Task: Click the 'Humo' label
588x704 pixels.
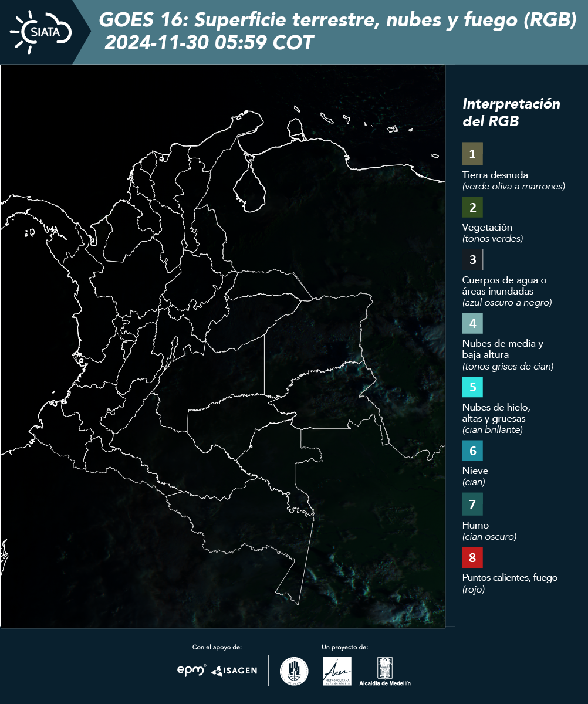Action: click(x=475, y=525)
